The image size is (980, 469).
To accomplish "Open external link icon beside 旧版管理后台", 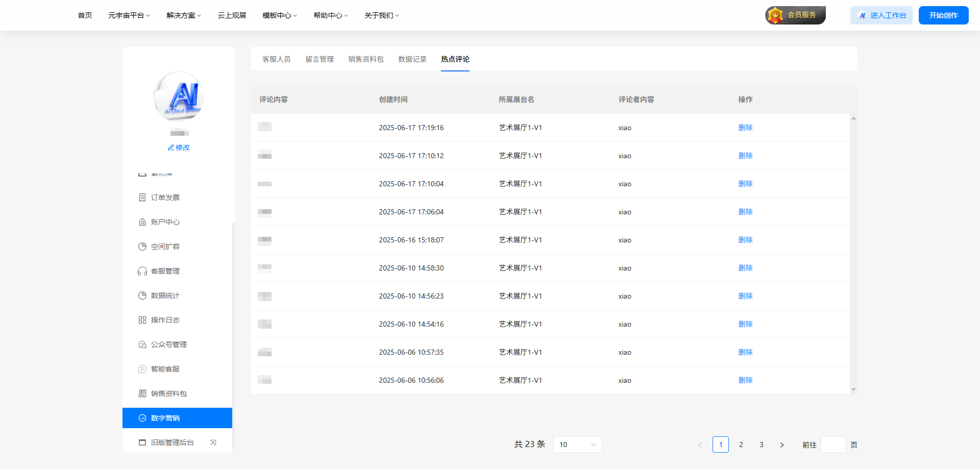I will click(213, 442).
